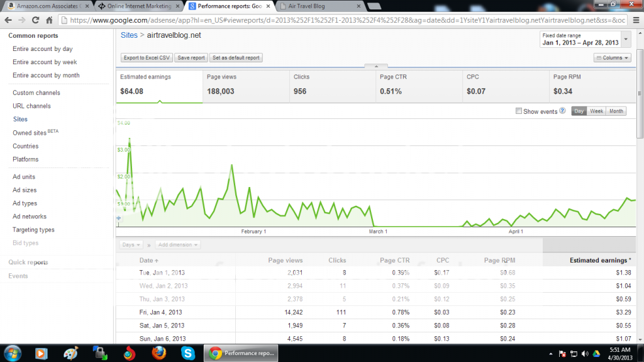The width and height of the screenshot is (644, 362).
Task: Open the Windows Start button
Action: click(x=13, y=353)
